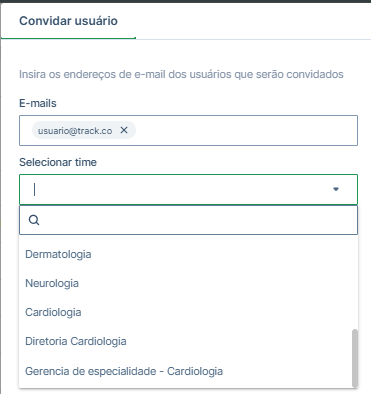Image resolution: width=371 pixels, height=394 pixels.
Task: Focus the team search input field
Action: click(188, 220)
